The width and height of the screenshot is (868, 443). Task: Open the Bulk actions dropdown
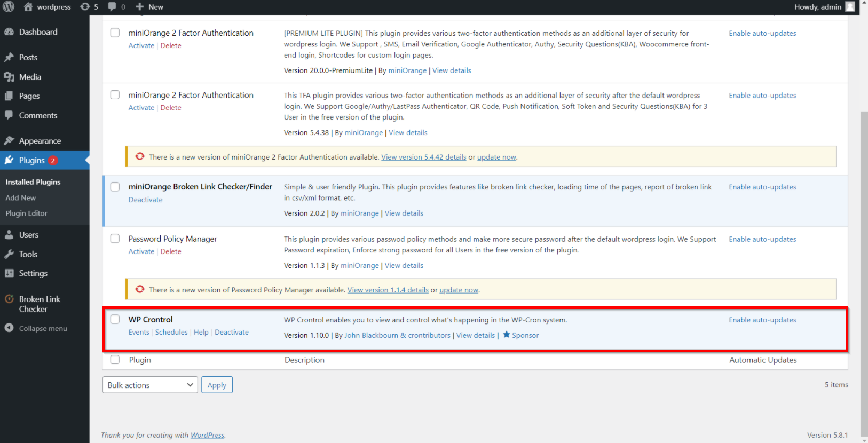tap(150, 385)
